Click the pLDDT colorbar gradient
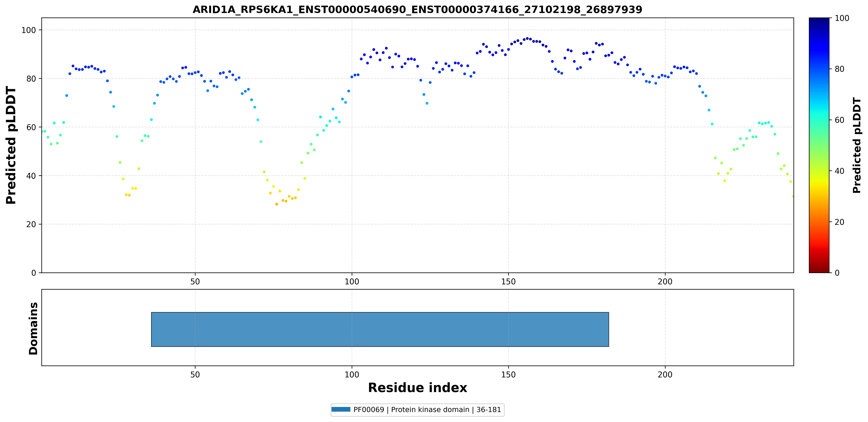 coord(819,145)
